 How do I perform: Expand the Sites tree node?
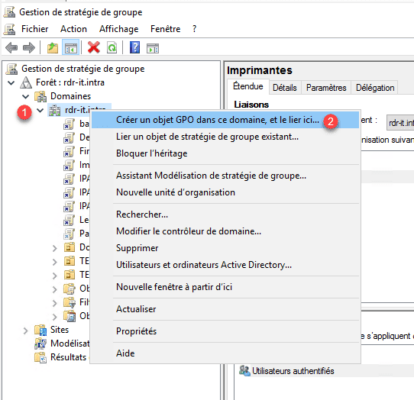(x=25, y=330)
